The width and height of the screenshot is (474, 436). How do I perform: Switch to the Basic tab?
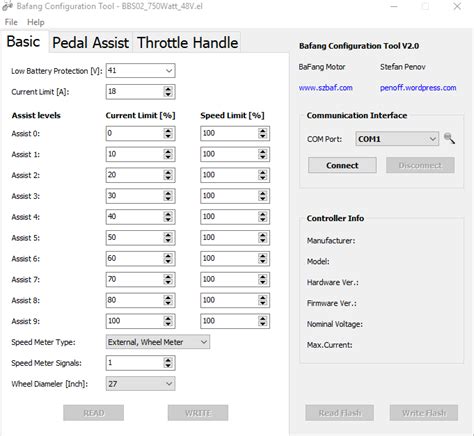tap(23, 42)
